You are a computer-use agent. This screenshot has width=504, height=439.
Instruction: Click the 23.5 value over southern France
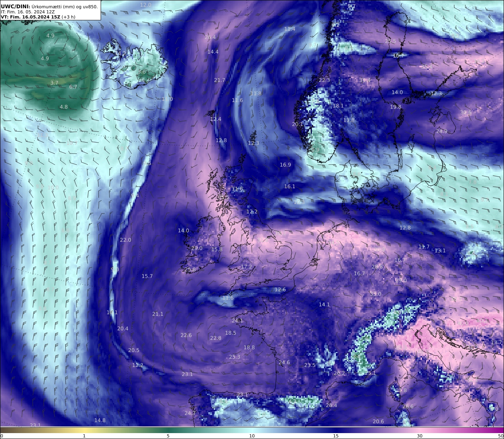click(309, 365)
